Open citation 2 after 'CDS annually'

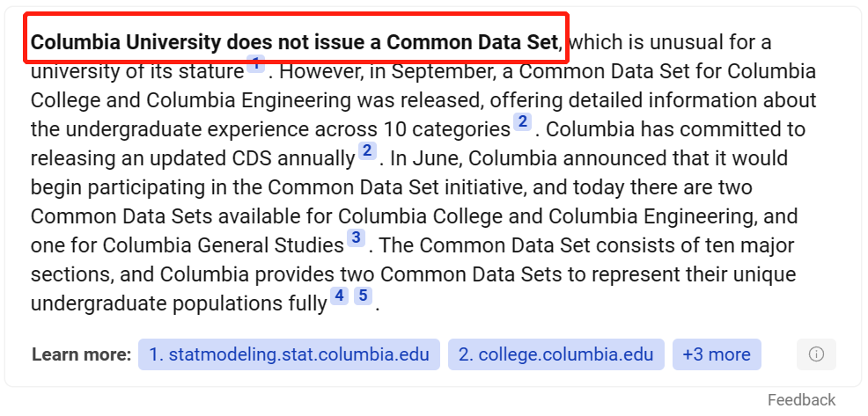click(x=367, y=152)
